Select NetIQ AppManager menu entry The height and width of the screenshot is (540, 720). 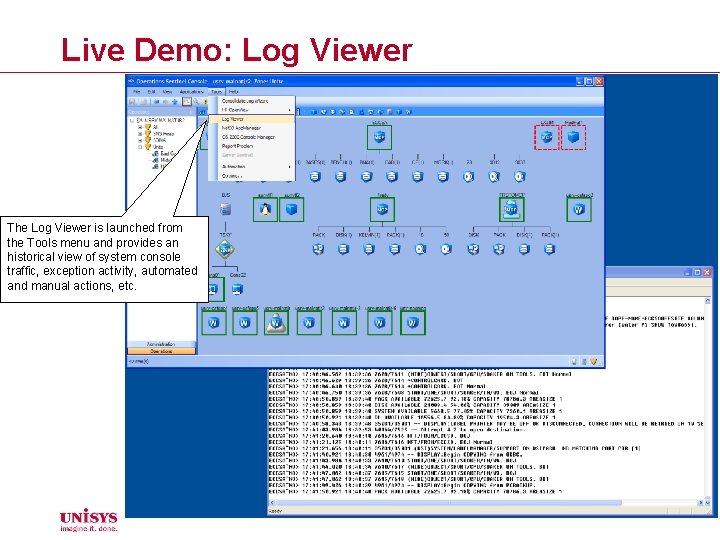pos(251,128)
